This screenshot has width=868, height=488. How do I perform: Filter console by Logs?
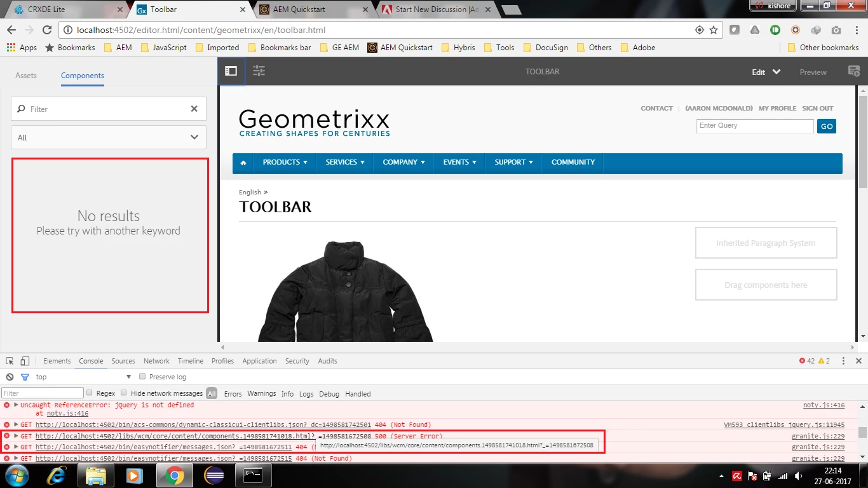[x=306, y=394]
